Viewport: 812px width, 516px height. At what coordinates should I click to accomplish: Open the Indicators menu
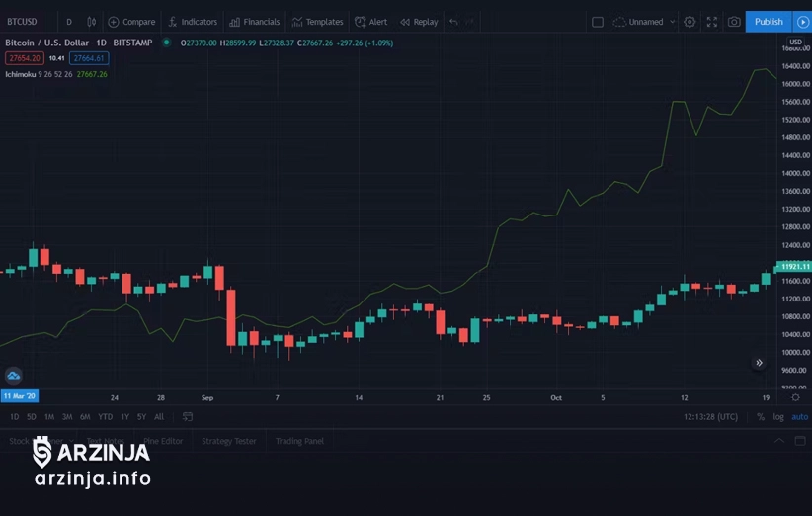193,22
